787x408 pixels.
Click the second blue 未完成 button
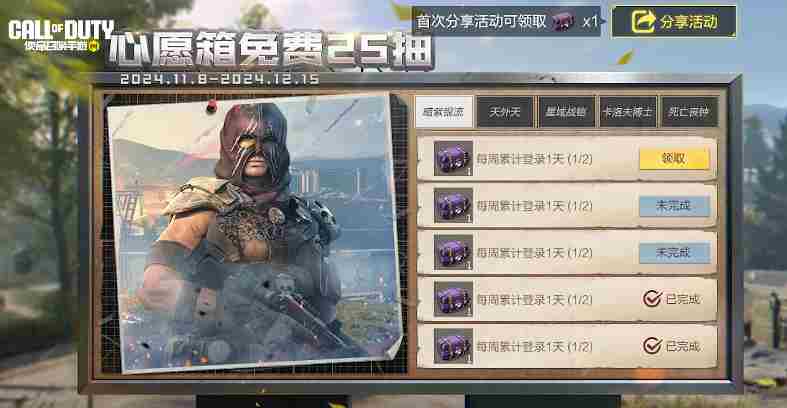[x=674, y=252]
